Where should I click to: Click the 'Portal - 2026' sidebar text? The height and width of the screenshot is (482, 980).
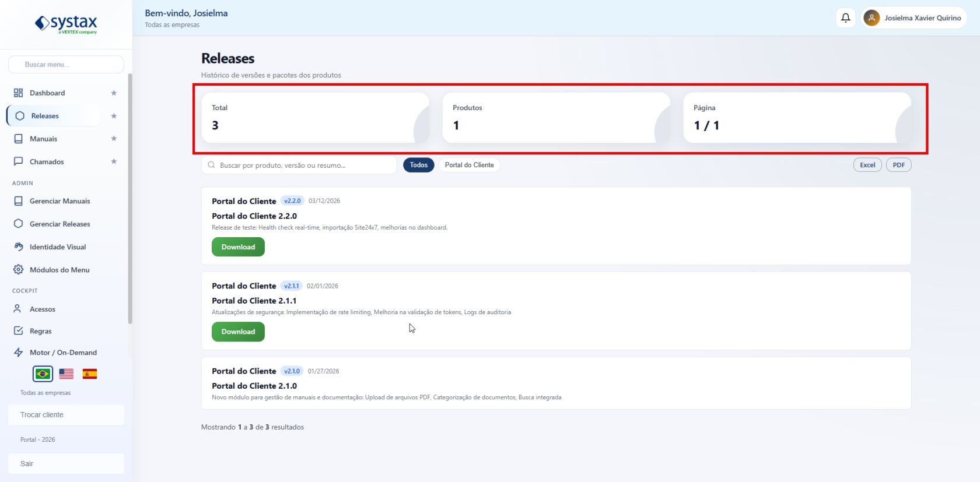[x=38, y=439]
